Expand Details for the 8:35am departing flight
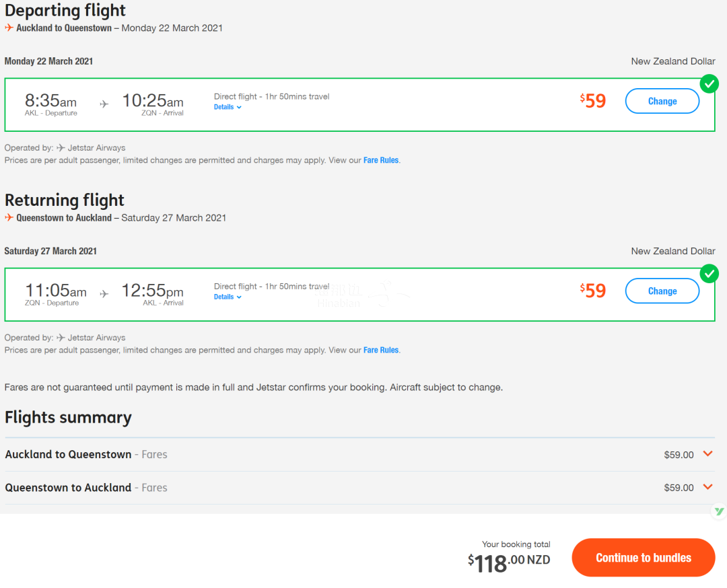Screen dimensions: 727x588 tap(228, 107)
